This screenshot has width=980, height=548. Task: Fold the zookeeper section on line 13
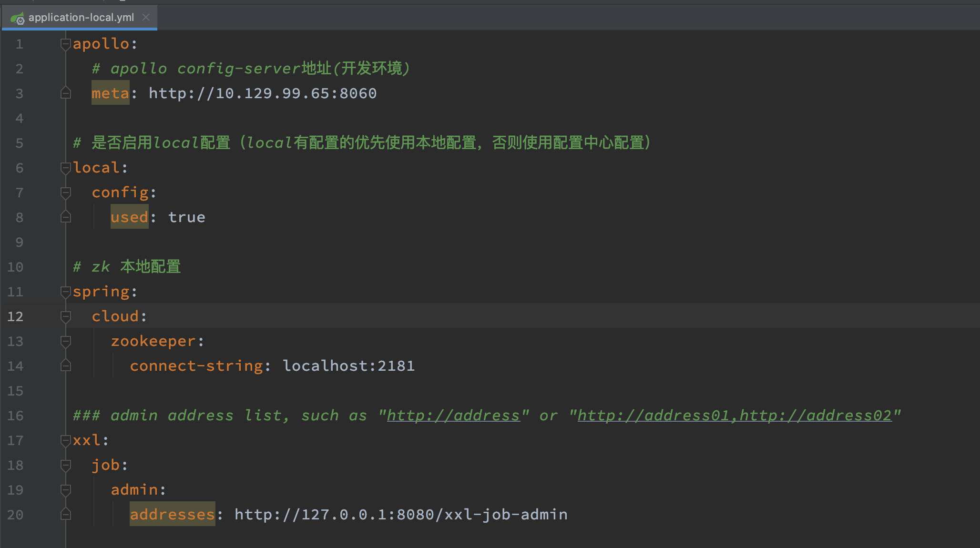click(66, 342)
